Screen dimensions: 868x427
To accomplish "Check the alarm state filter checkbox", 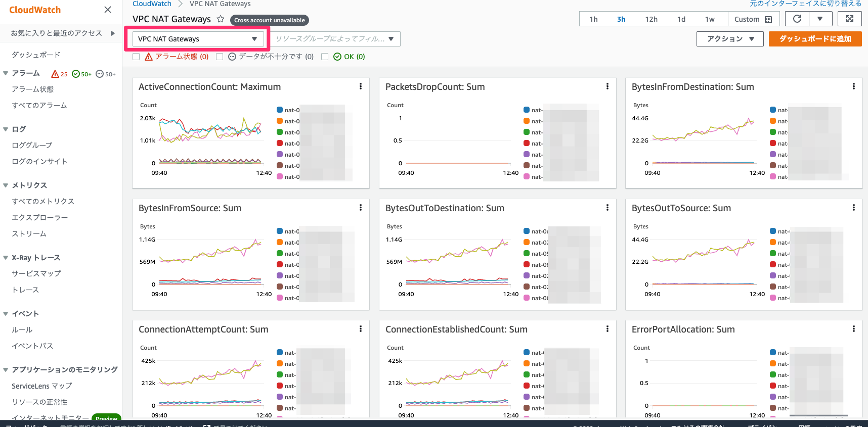I will pyautogui.click(x=136, y=57).
